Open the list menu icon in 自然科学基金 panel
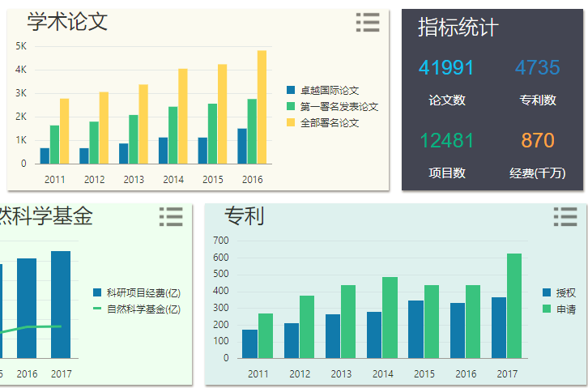 coord(171,216)
